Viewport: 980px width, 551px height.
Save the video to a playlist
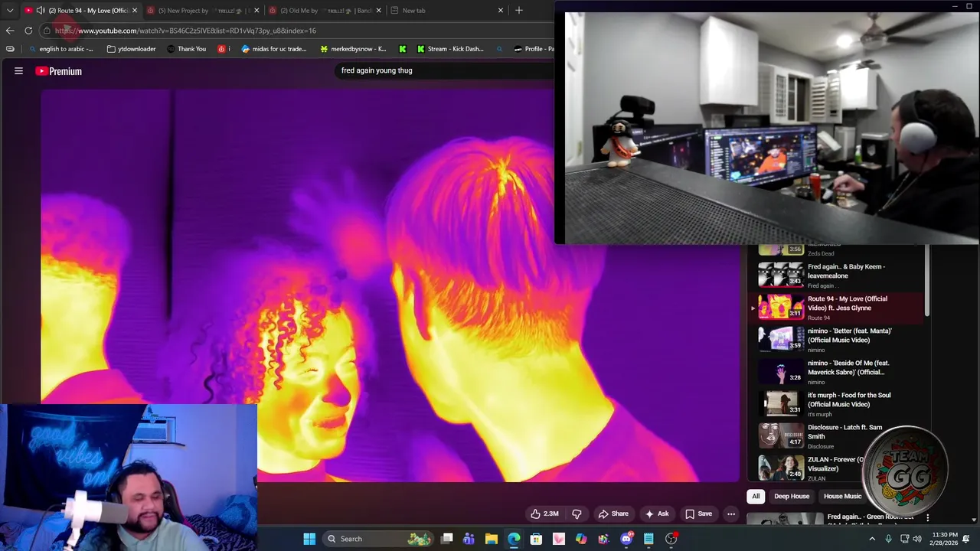coord(698,514)
